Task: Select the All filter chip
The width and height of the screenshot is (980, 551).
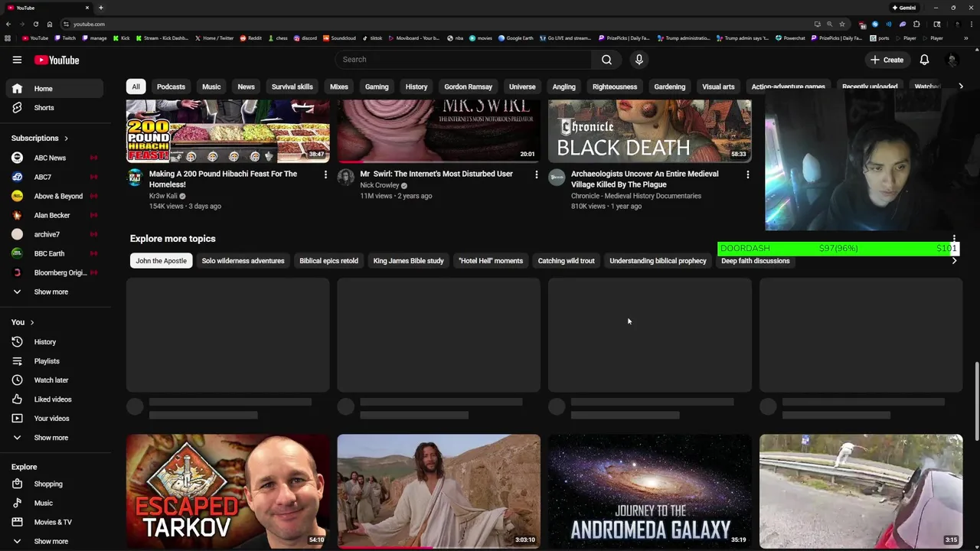Action: pyautogui.click(x=136, y=86)
